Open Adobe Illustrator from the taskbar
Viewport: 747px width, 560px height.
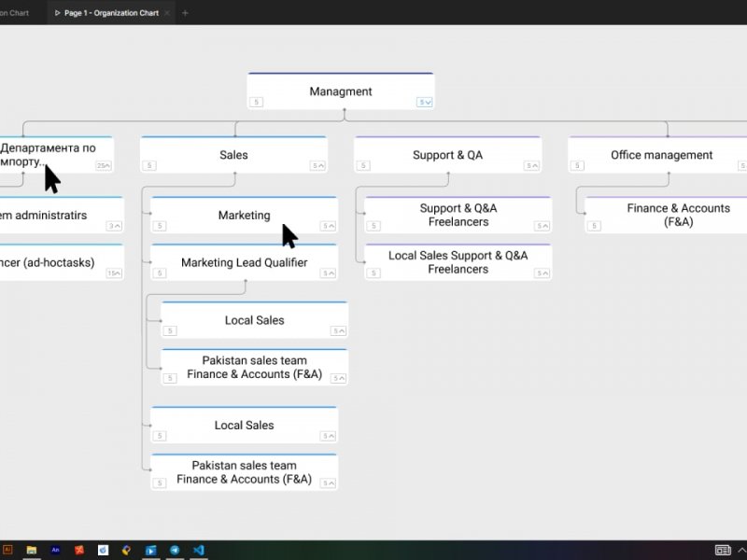pos(7,550)
